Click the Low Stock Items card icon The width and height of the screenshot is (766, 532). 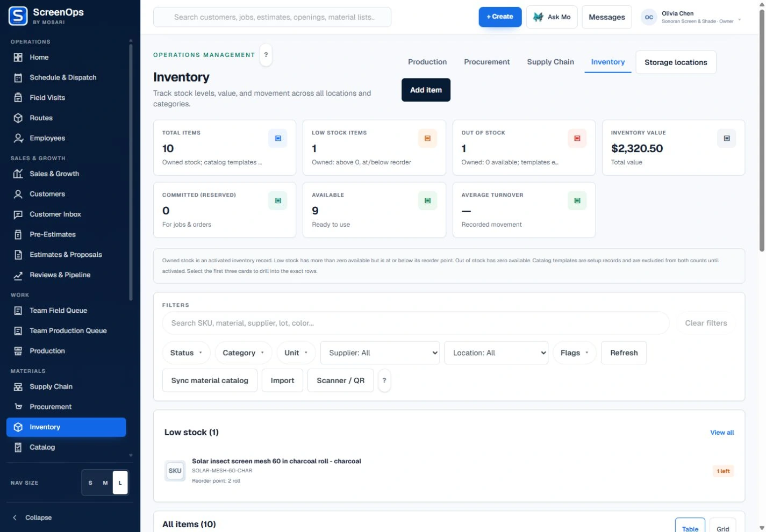(428, 139)
